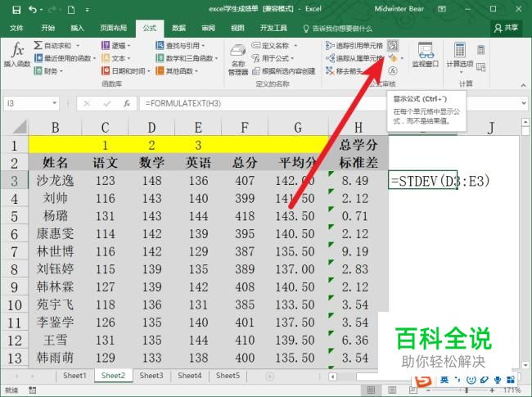Collapse the ribbon using the chevron
The width and height of the screenshot is (532, 397).
click(x=523, y=85)
